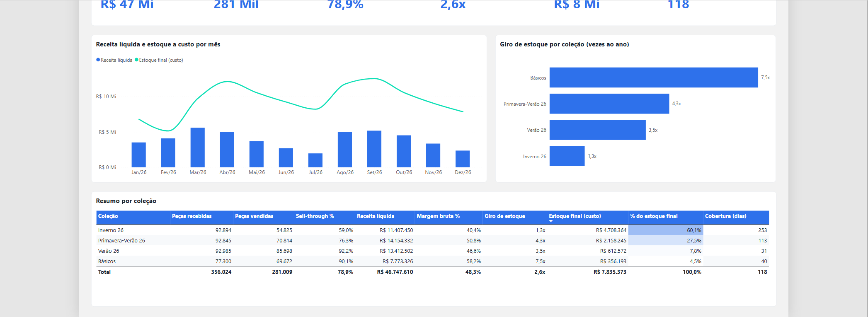Click the Inverno 26 bar in giro chart
The width and height of the screenshot is (868, 317).
pyautogui.click(x=567, y=156)
